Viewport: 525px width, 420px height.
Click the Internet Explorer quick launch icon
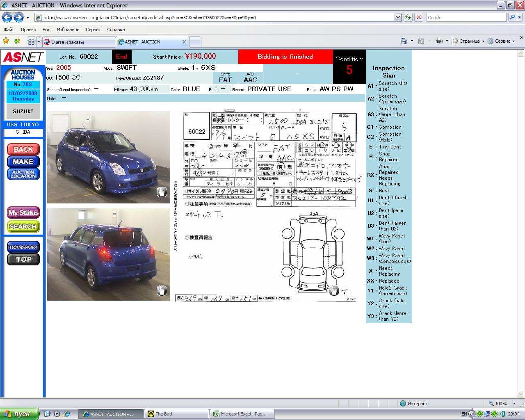pyautogui.click(x=67, y=414)
